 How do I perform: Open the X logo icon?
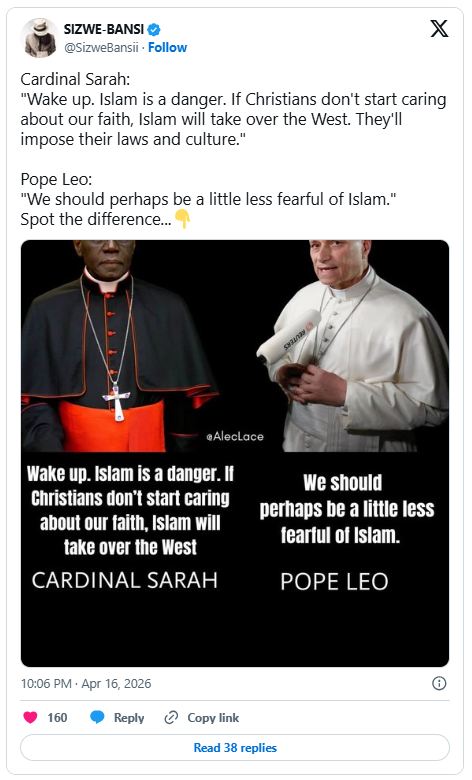click(439, 29)
